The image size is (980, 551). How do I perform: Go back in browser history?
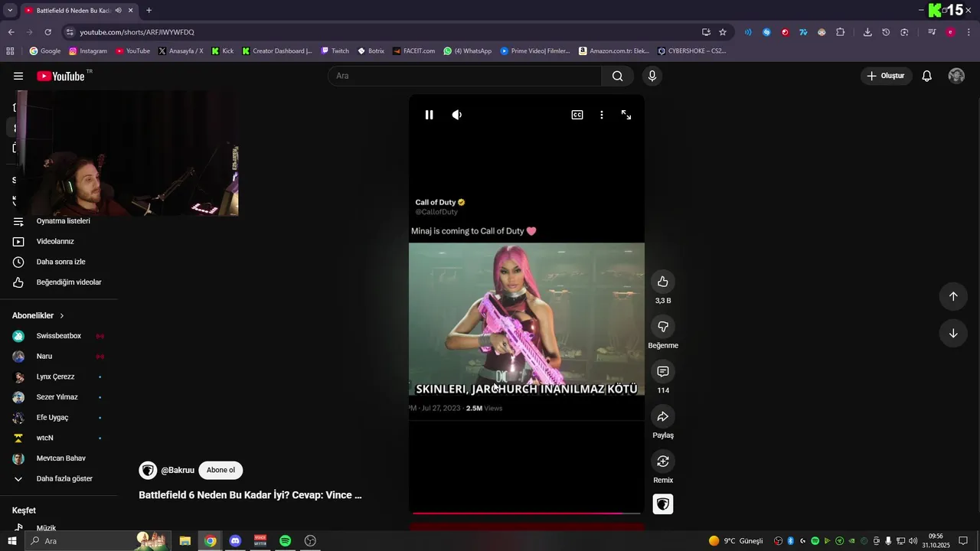pyautogui.click(x=11, y=32)
